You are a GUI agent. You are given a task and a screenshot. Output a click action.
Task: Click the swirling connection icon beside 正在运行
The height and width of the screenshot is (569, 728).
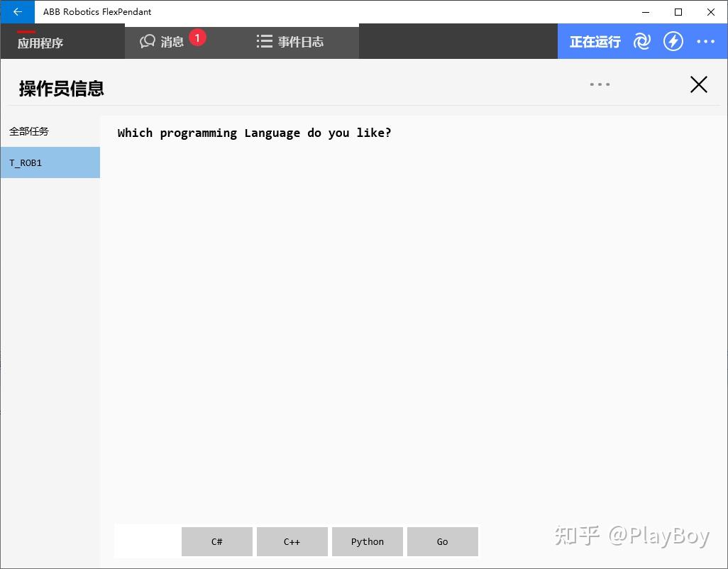(x=641, y=41)
